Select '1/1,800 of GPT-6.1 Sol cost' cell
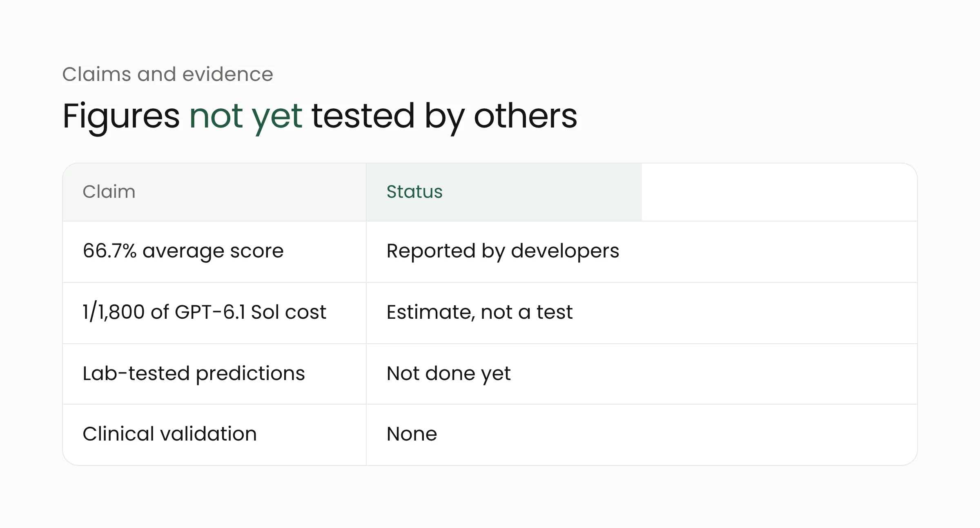980x528 pixels. tap(214, 313)
